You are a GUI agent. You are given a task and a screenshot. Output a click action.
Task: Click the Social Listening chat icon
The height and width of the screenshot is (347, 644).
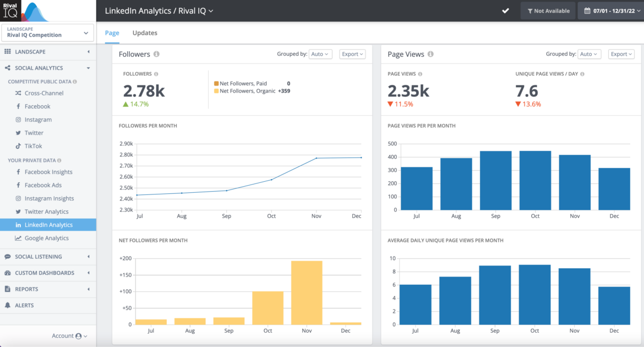[x=7, y=257]
